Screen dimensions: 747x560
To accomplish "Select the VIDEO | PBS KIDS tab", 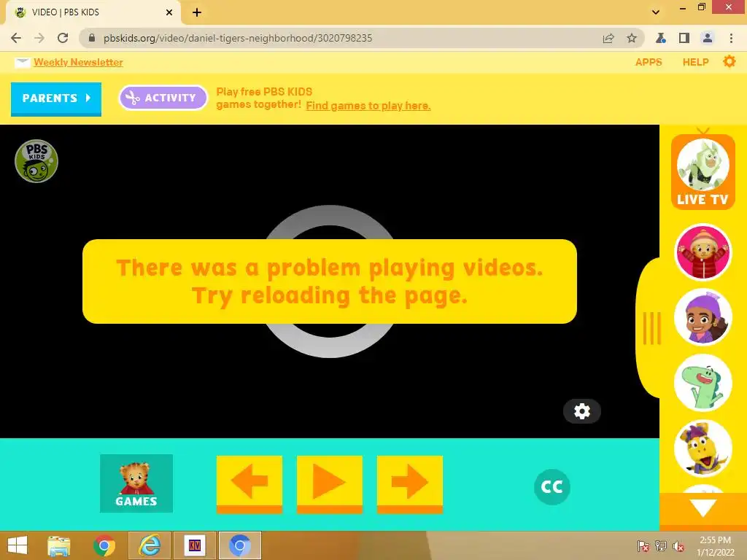I will pyautogui.click(x=93, y=12).
